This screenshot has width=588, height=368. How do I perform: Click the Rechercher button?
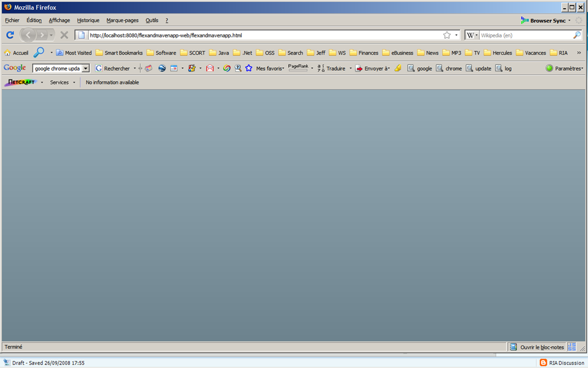click(x=113, y=68)
